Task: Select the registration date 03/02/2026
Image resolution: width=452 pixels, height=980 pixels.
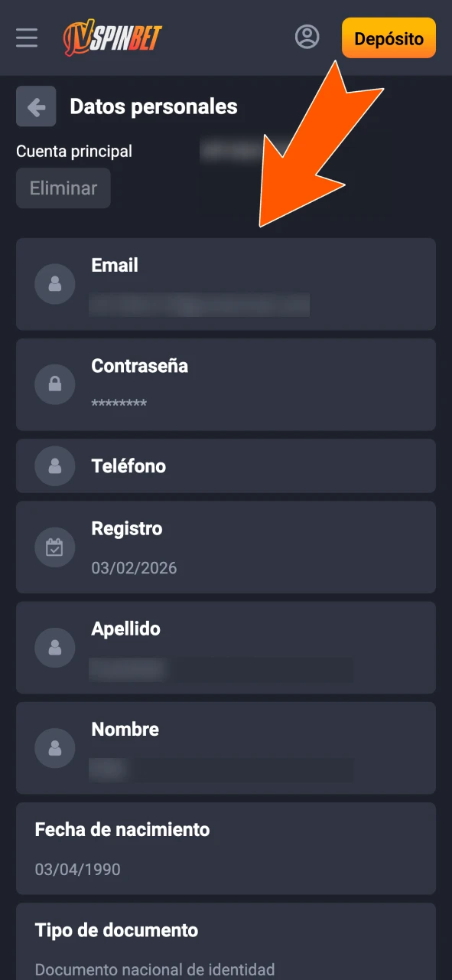Action: click(x=134, y=567)
